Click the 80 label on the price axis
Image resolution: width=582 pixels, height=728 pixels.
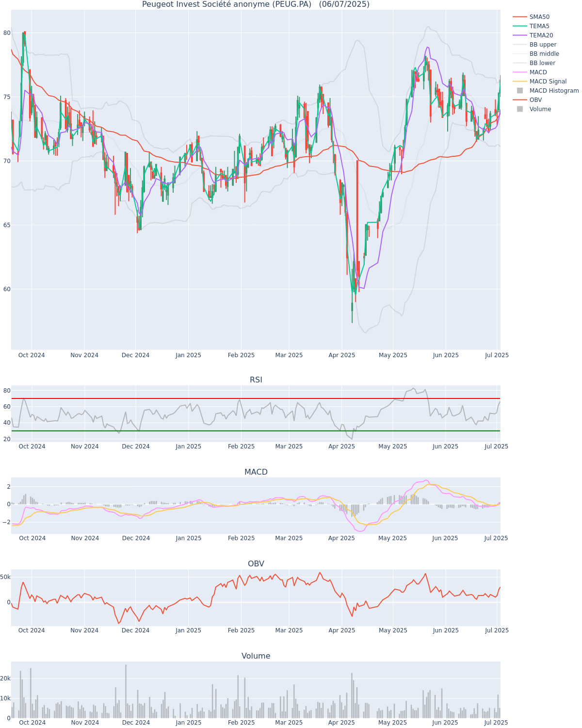(x=7, y=33)
